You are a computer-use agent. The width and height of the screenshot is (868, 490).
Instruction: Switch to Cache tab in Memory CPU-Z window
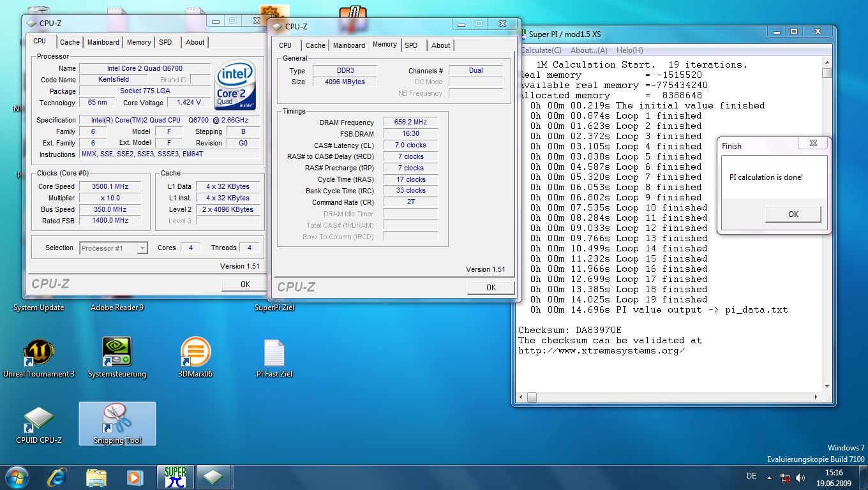pos(315,45)
